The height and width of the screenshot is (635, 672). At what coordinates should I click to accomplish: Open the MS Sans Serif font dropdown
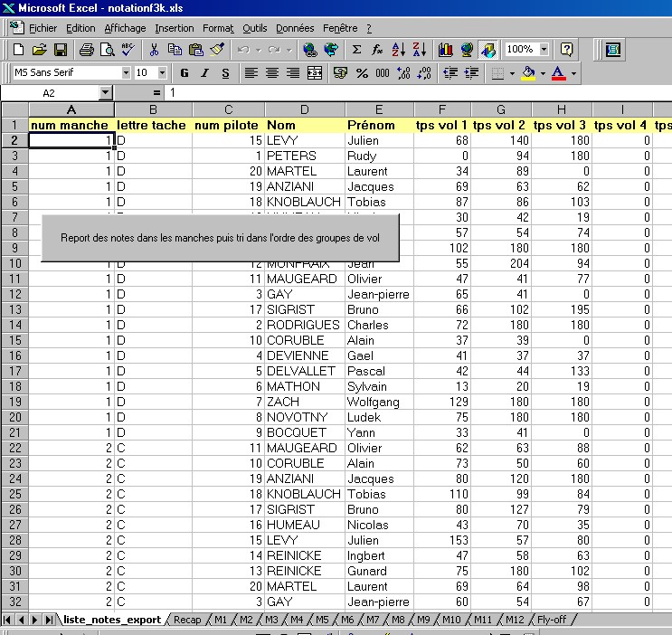pyautogui.click(x=126, y=73)
